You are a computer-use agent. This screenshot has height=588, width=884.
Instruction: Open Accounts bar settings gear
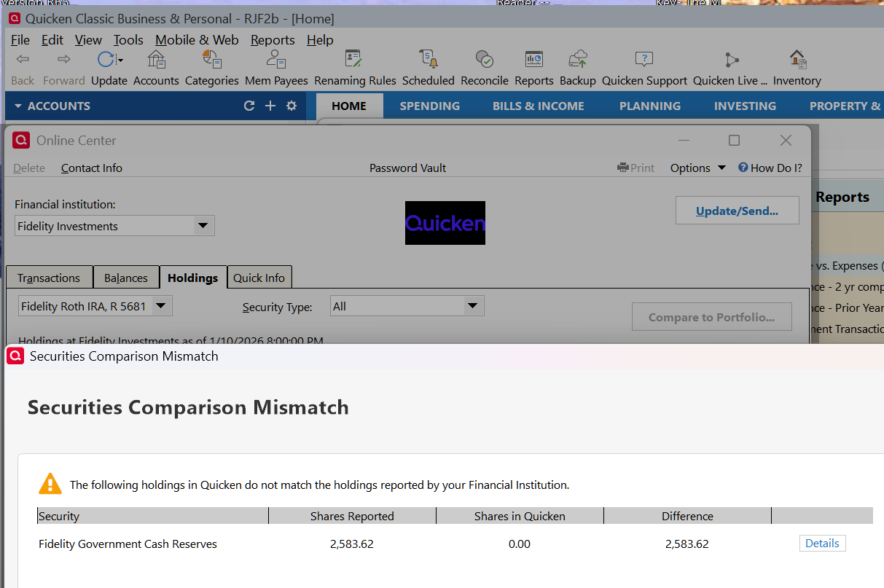[x=292, y=106]
